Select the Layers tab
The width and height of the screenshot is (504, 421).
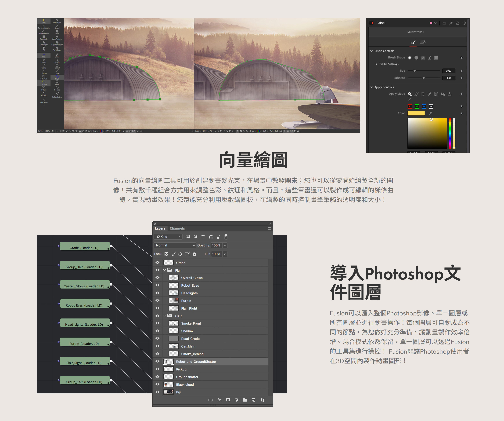[x=160, y=228]
